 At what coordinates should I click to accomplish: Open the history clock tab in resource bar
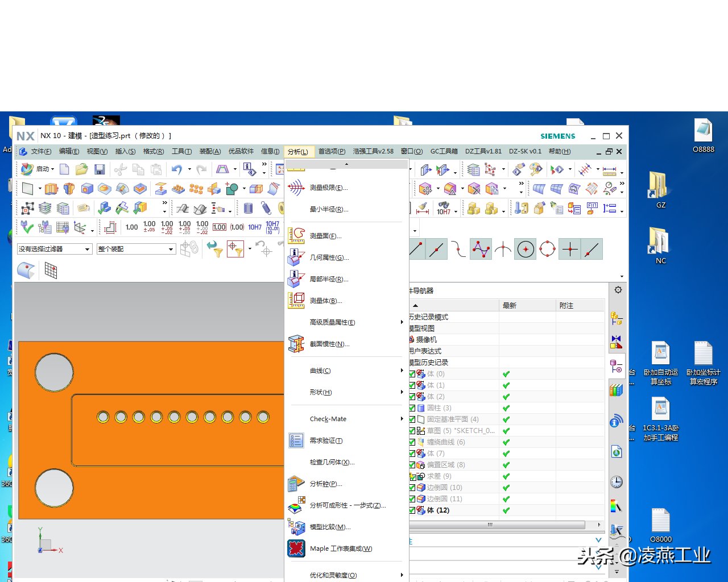(x=617, y=482)
